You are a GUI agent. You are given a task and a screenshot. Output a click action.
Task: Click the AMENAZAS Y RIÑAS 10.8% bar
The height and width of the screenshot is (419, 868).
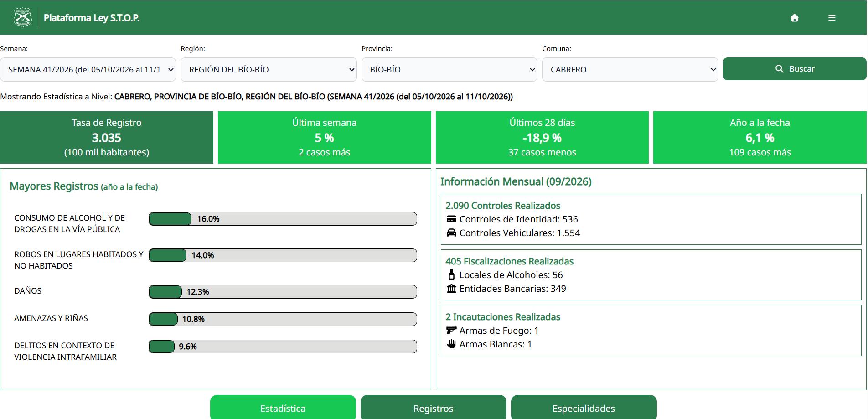pyautogui.click(x=283, y=319)
